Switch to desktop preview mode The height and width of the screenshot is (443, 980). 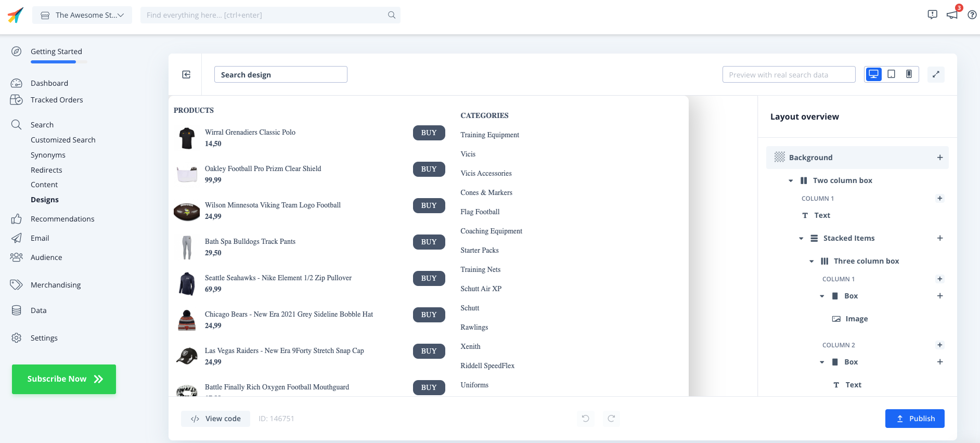(874, 74)
